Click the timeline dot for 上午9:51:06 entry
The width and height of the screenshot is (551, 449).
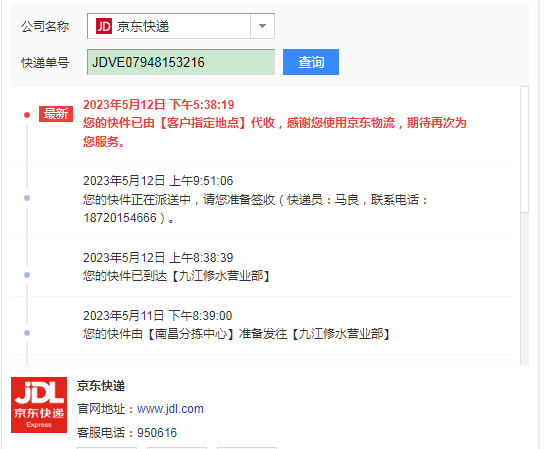click(27, 198)
